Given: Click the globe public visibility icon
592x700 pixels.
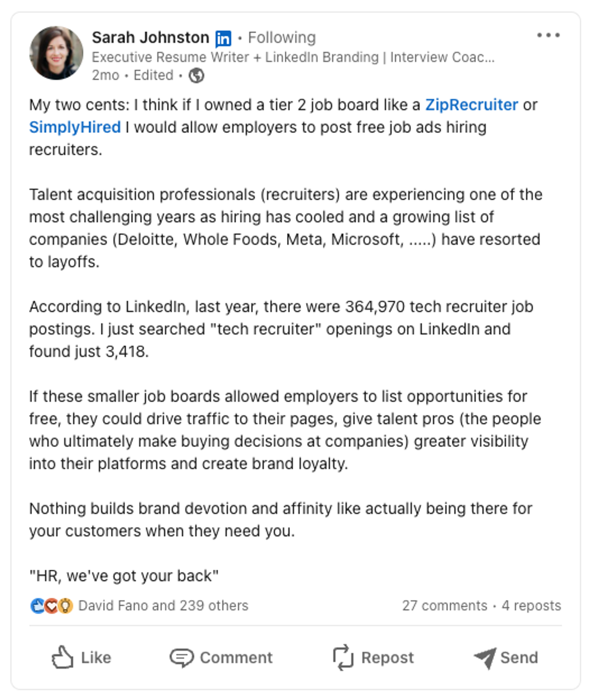Looking at the screenshot, I should click(197, 75).
